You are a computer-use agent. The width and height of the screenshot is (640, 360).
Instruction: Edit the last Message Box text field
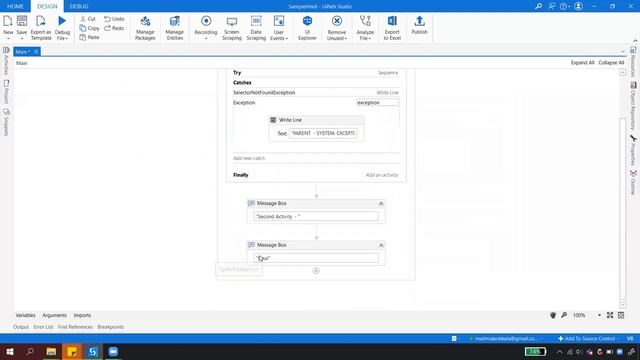(316, 258)
